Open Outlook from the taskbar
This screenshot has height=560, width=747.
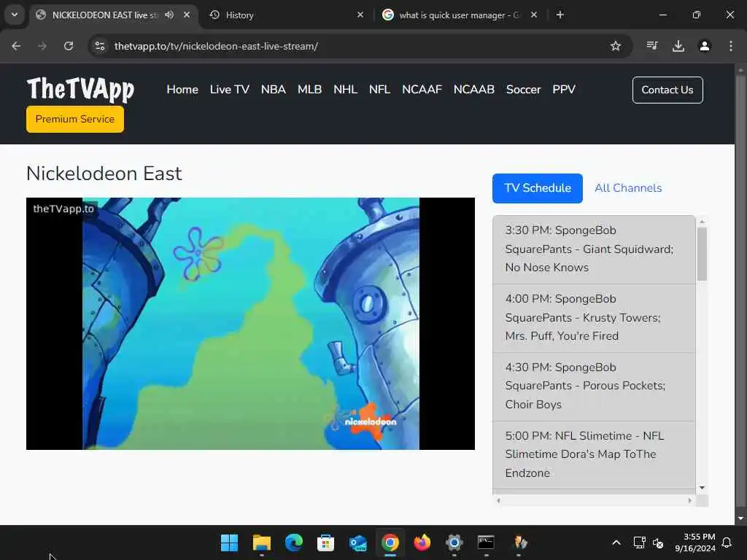pyautogui.click(x=357, y=542)
